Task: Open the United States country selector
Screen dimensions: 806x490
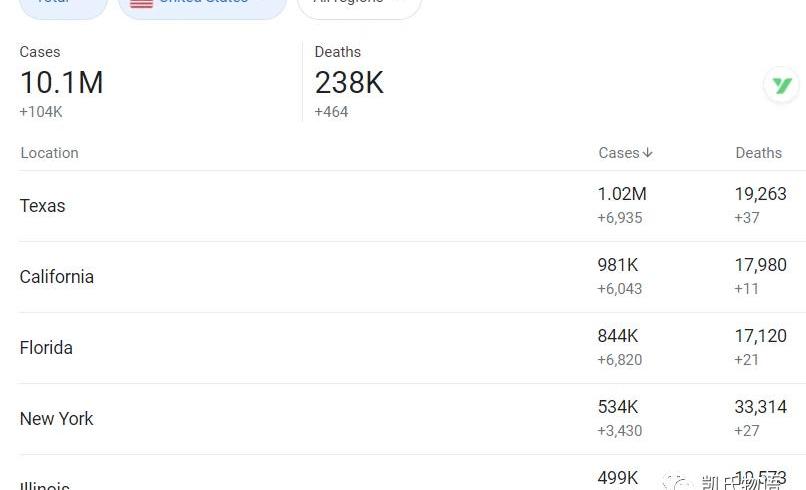Action: [202, 7]
